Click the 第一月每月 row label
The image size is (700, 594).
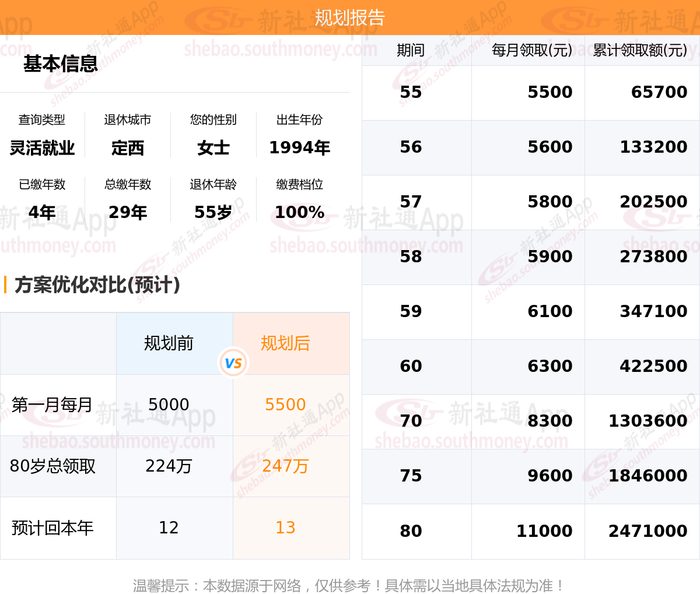(52, 405)
